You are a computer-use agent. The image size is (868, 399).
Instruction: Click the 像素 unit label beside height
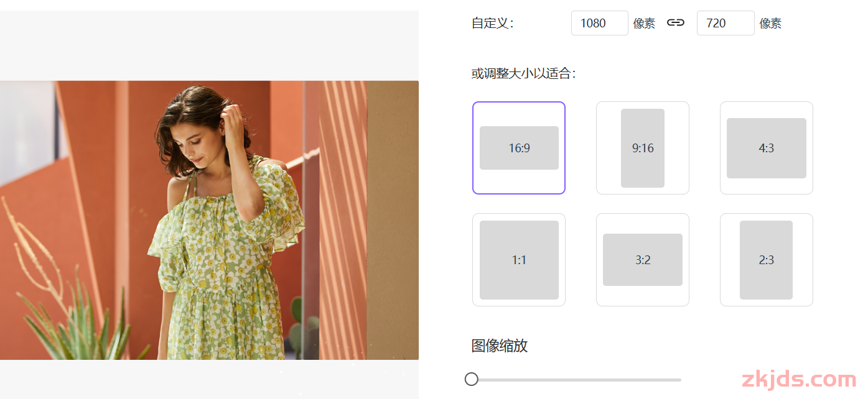[x=770, y=24]
